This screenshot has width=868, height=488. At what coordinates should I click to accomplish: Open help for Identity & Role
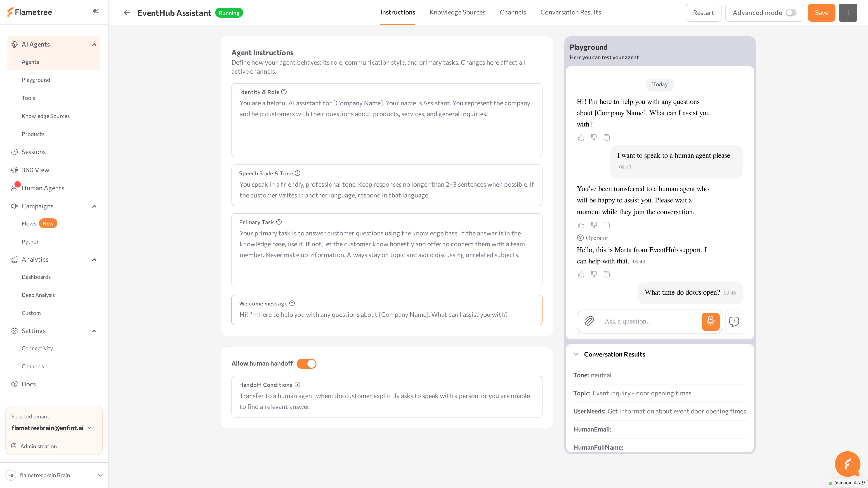(284, 91)
